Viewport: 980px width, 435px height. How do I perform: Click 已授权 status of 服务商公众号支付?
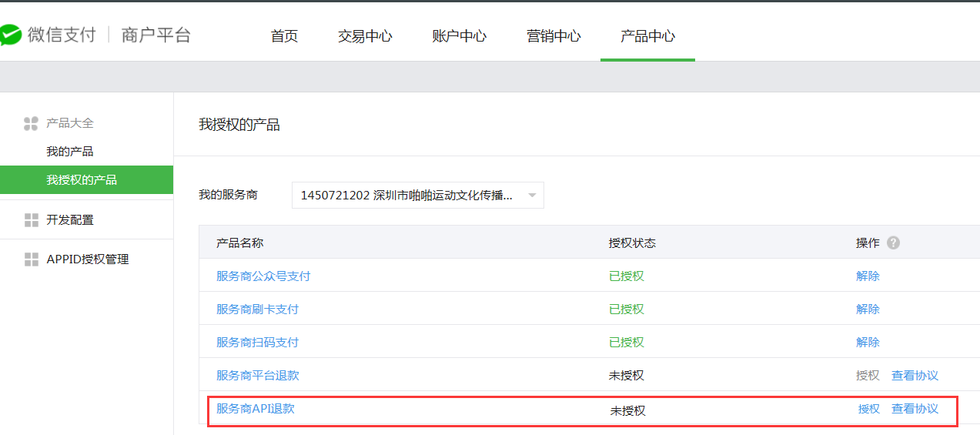[x=626, y=276]
